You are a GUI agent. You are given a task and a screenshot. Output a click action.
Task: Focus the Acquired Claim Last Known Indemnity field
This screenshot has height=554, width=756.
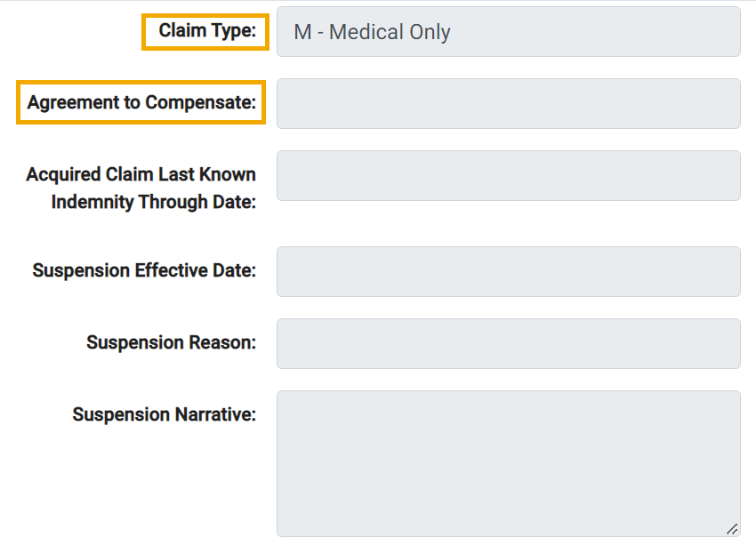click(508, 175)
